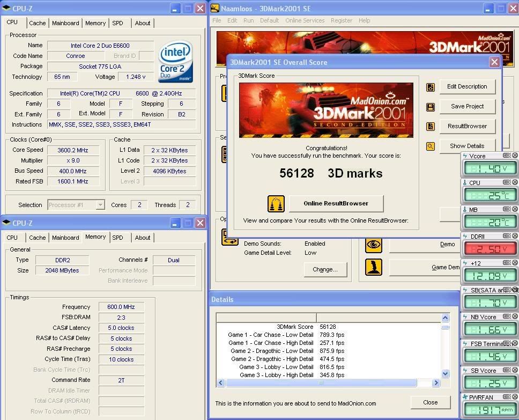Close the CPU temperature widget with its X icon
Screen dimensions: 519x420
515,182
